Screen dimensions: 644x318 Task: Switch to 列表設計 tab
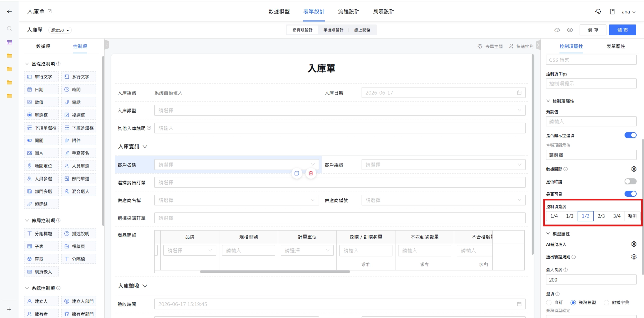coord(383,11)
